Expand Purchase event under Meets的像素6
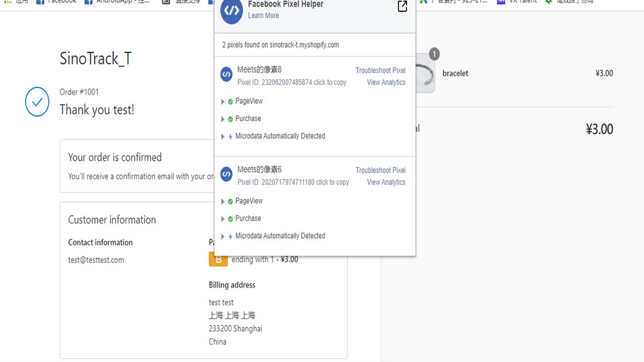 [x=223, y=219]
